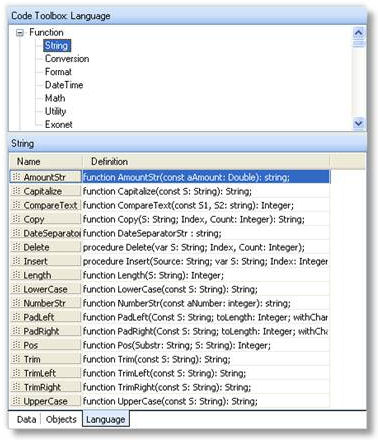Collapse the Function tree node
Viewport: 378px width, 440px height.
click(20, 33)
